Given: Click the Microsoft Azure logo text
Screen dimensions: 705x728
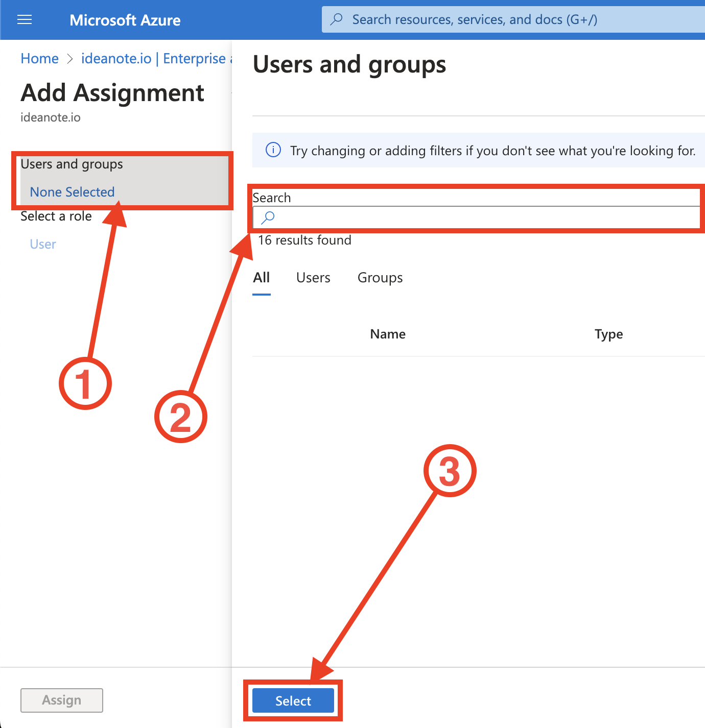Looking at the screenshot, I should click(x=125, y=20).
